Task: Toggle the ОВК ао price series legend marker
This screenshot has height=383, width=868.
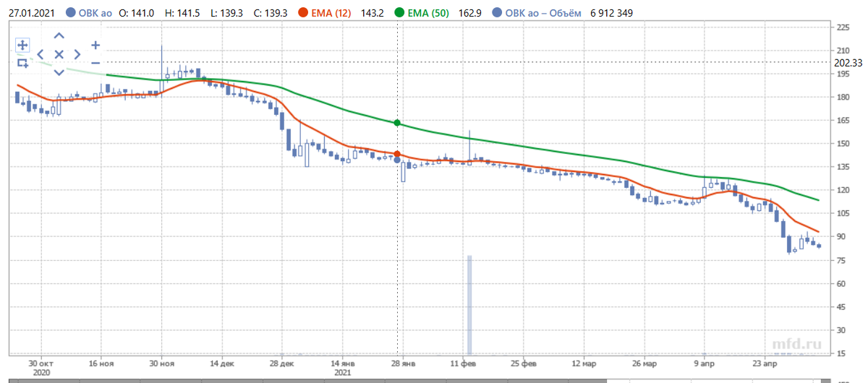Action: click(70, 12)
